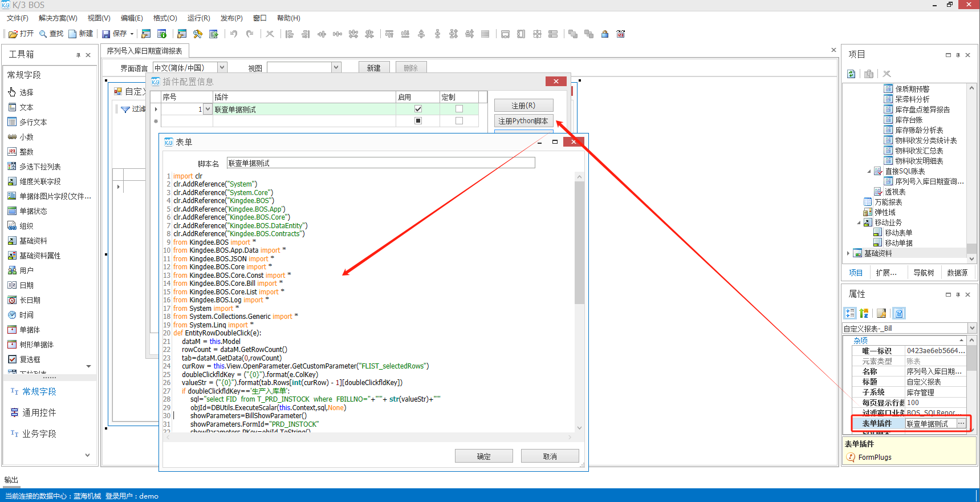Click the 注册(R) button

tap(523, 106)
